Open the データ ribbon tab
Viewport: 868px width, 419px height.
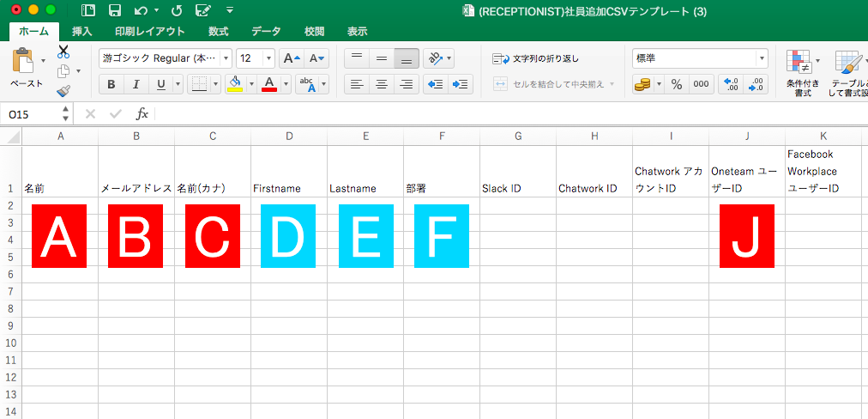266,32
